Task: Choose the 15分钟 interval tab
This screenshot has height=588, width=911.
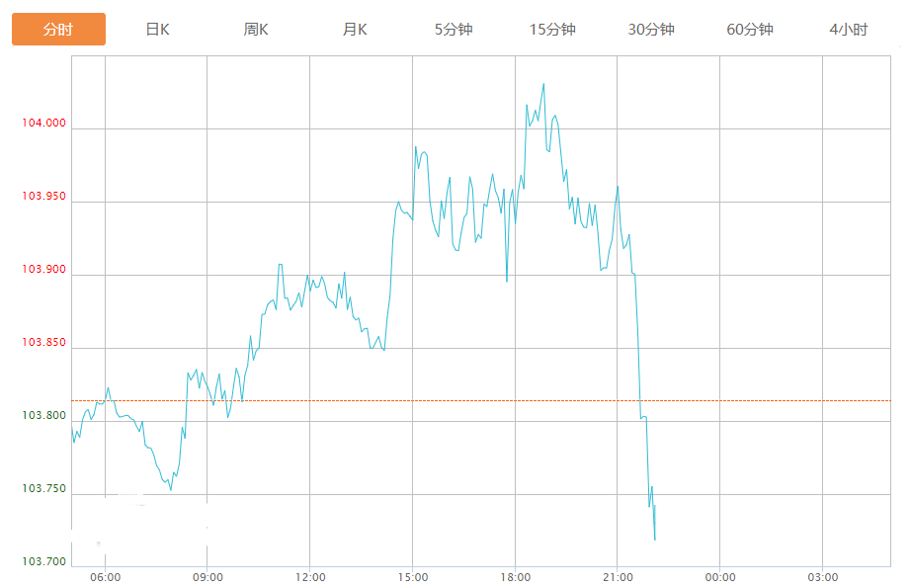Action: coord(552,30)
